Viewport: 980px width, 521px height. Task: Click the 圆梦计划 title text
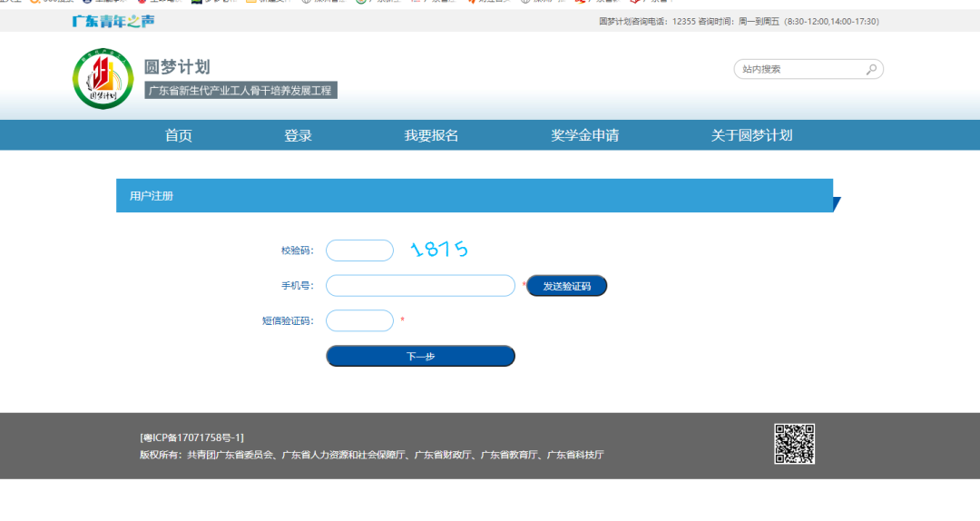[177, 67]
